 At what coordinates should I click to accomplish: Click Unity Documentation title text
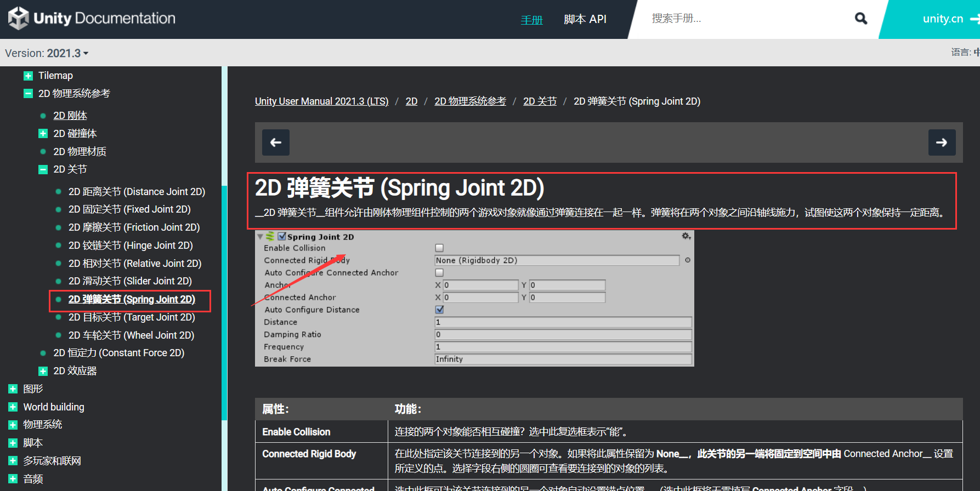(x=105, y=18)
